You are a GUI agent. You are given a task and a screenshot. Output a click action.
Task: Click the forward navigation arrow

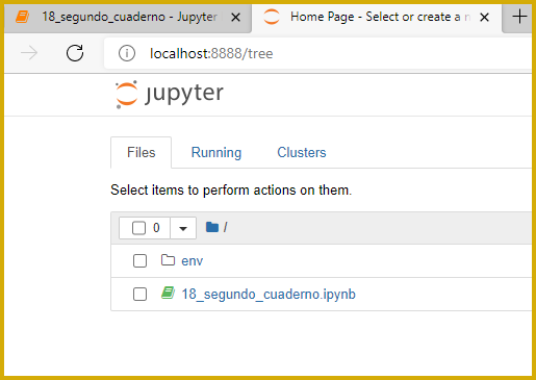(x=29, y=53)
